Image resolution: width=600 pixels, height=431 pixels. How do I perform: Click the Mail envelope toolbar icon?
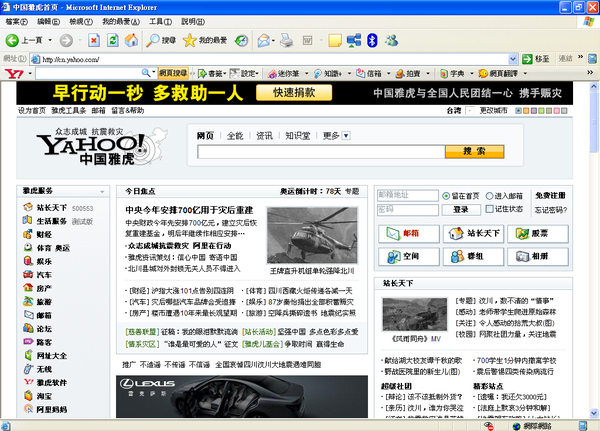(x=264, y=40)
